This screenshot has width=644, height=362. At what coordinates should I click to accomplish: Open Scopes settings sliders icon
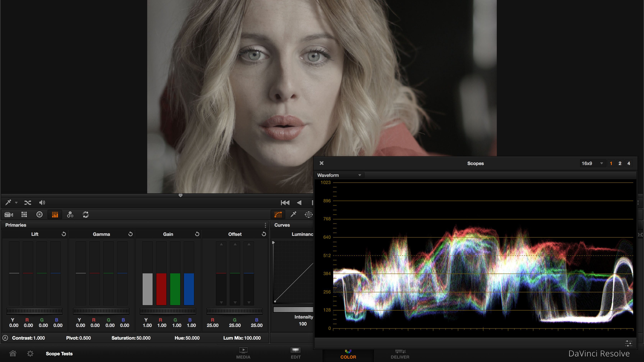pyautogui.click(x=628, y=343)
